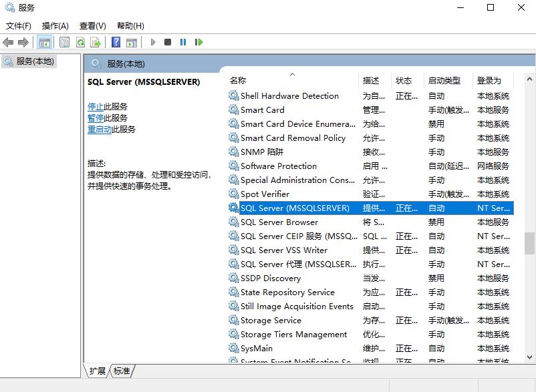Screen dimensions: 536x392
Task: Click 自动 startup type of SysMain
Action: (x=436, y=349)
